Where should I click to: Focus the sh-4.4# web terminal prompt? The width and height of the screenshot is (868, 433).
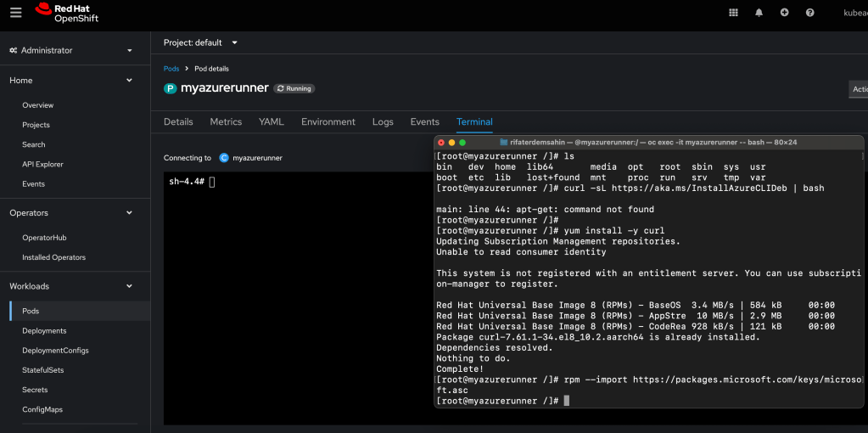(192, 183)
